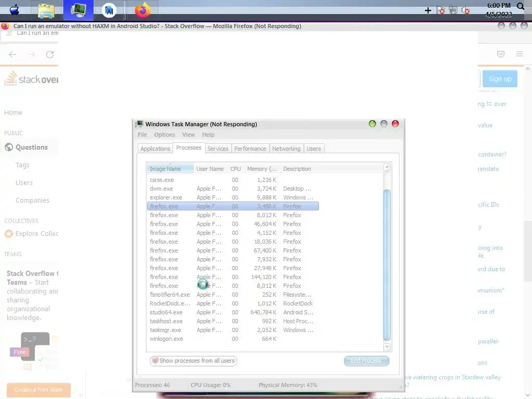This screenshot has height=399, width=532.
Task: Select the Task Manager icon in top dock
Action: point(78,10)
